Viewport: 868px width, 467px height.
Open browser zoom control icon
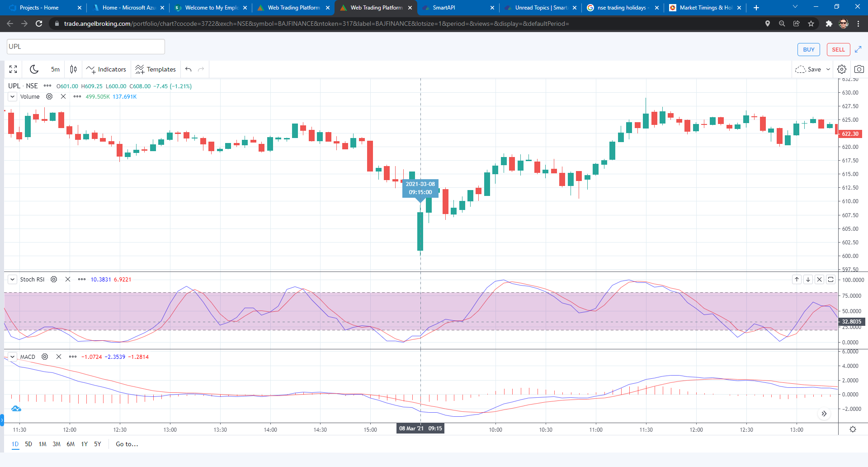pos(782,24)
